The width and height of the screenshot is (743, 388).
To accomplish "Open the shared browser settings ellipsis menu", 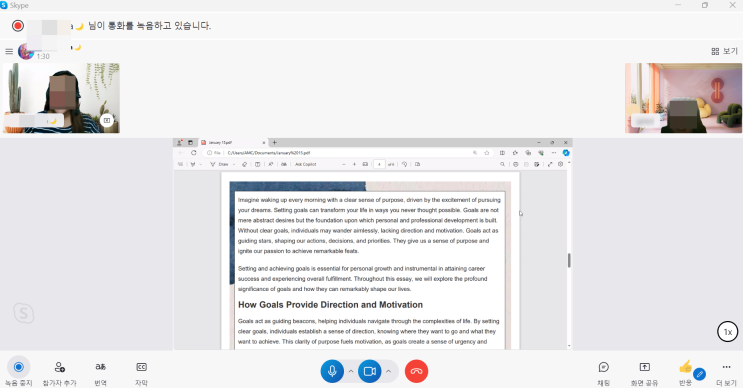I will [x=553, y=153].
